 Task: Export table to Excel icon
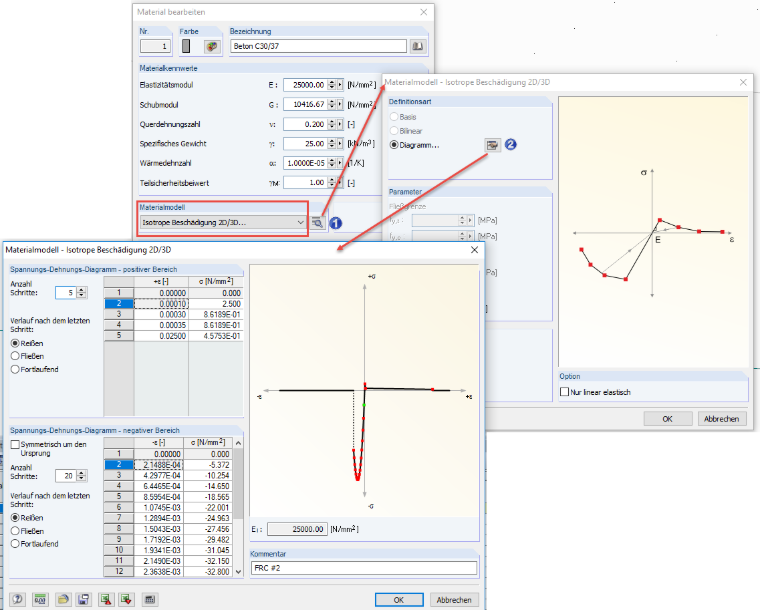click(106, 599)
